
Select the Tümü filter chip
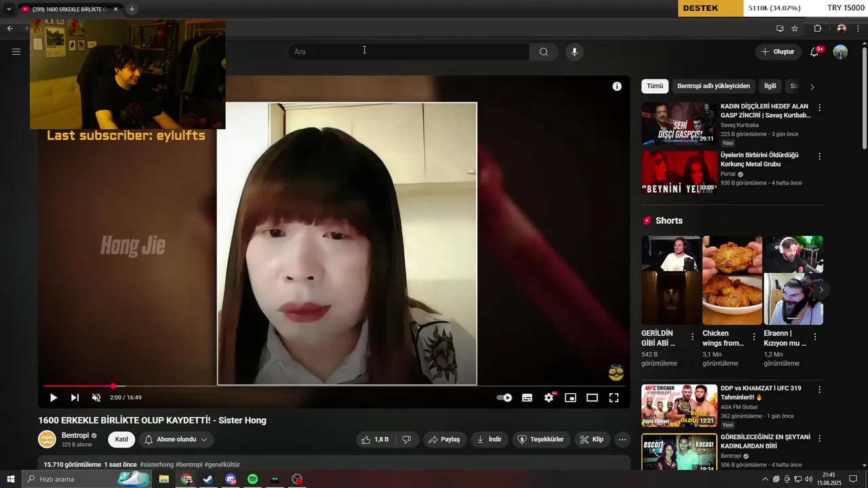tap(655, 86)
